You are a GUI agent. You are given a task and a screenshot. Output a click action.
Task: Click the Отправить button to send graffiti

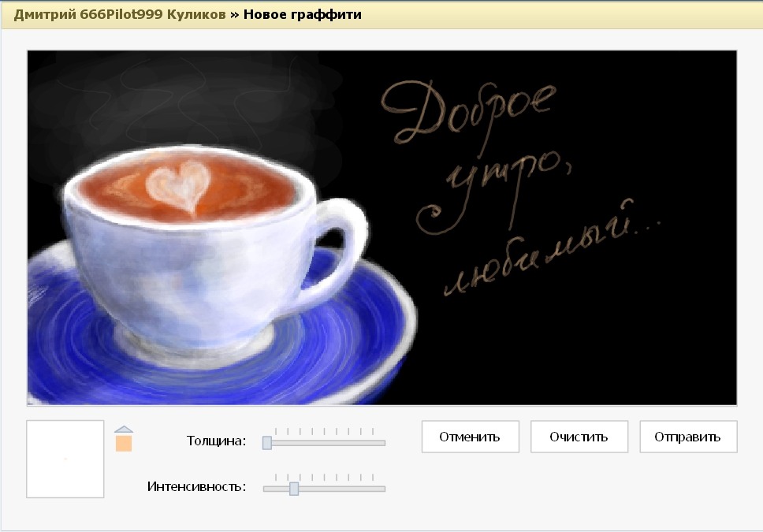[x=688, y=436]
